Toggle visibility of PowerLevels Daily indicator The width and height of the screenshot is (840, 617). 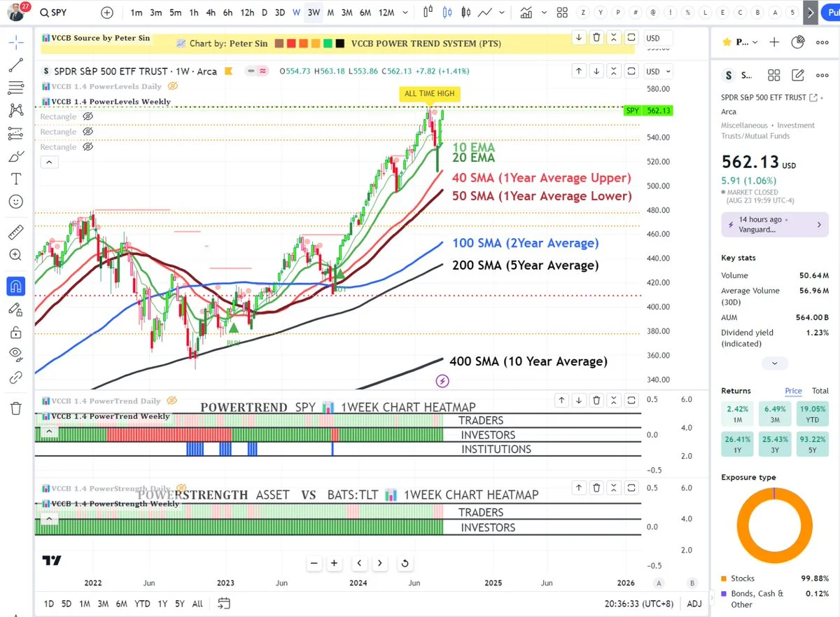point(172,86)
